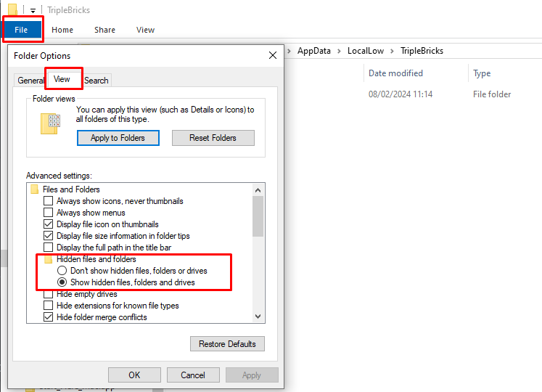Select the General tab in Folder Options
This screenshot has width=542, height=392.
point(30,81)
